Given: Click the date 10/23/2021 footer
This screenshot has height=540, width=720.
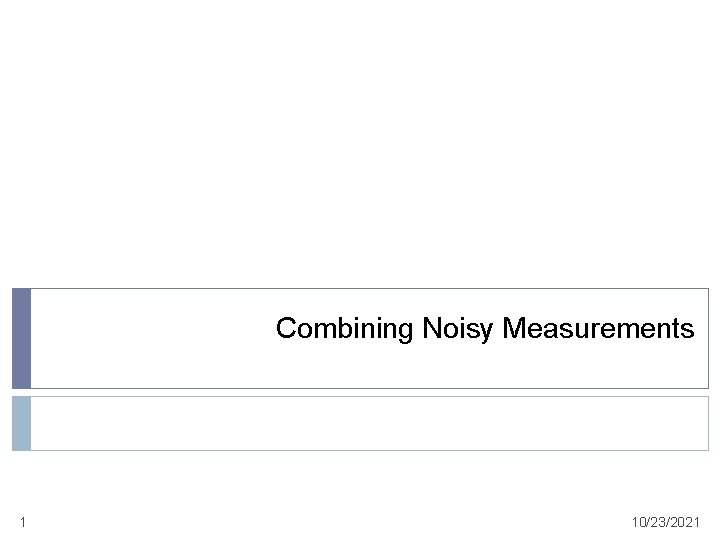Looking at the screenshot, I should click(x=666, y=522).
